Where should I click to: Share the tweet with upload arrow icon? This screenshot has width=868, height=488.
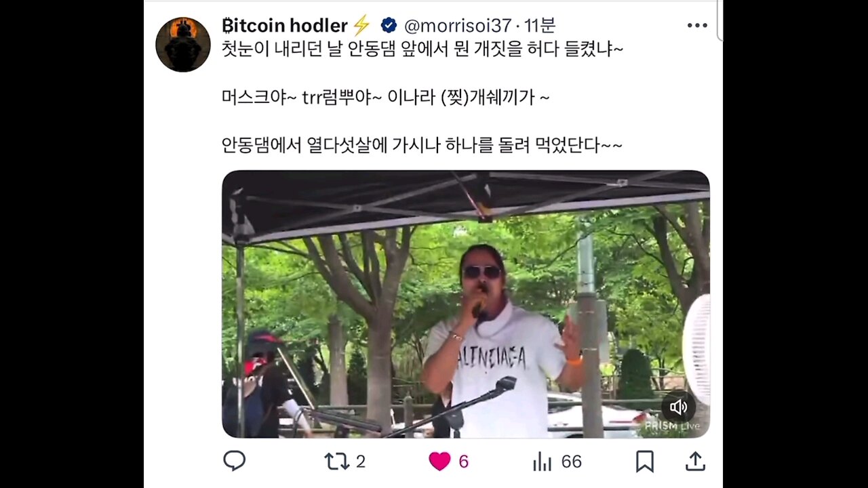[x=695, y=462]
